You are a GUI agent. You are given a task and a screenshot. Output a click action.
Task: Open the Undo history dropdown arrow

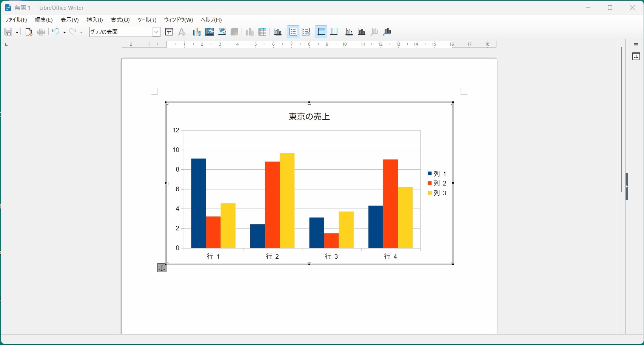point(65,32)
